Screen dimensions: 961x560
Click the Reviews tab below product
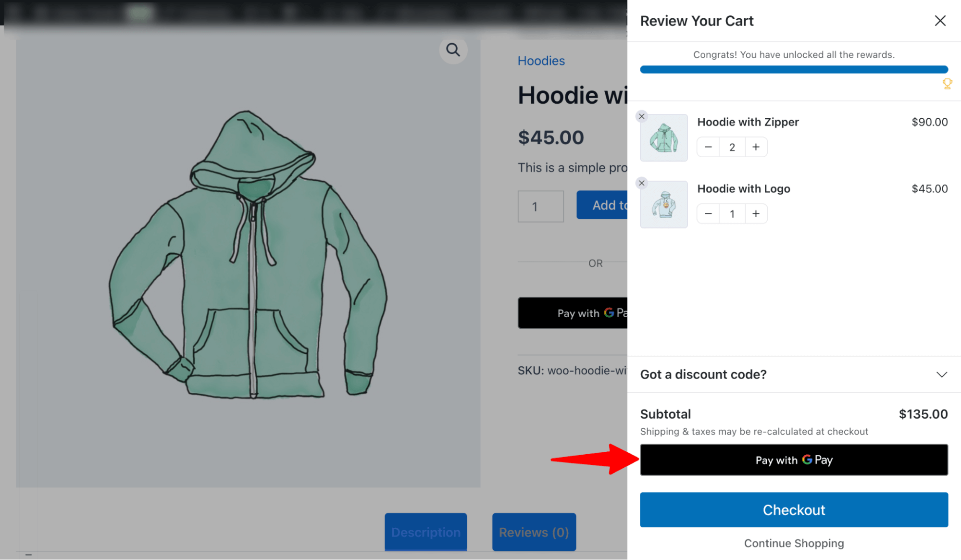[533, 532]
